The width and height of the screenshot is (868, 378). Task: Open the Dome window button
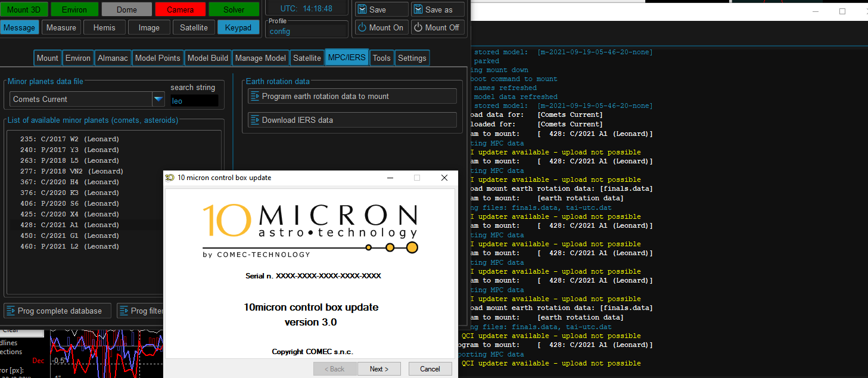pos(126,10)
